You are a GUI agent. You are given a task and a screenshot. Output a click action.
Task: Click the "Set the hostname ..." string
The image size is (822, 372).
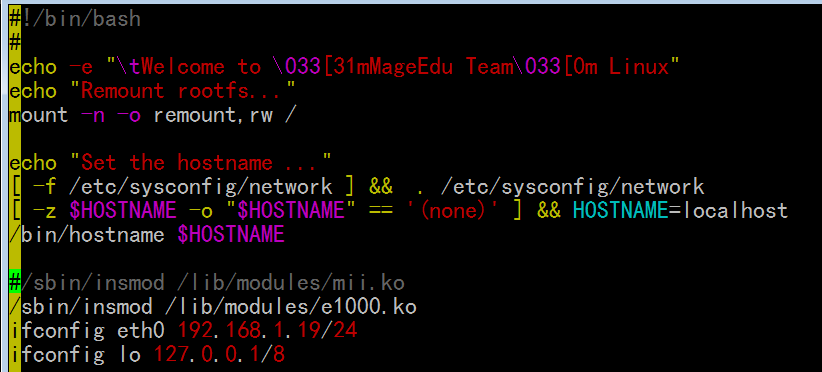point(200,163)
